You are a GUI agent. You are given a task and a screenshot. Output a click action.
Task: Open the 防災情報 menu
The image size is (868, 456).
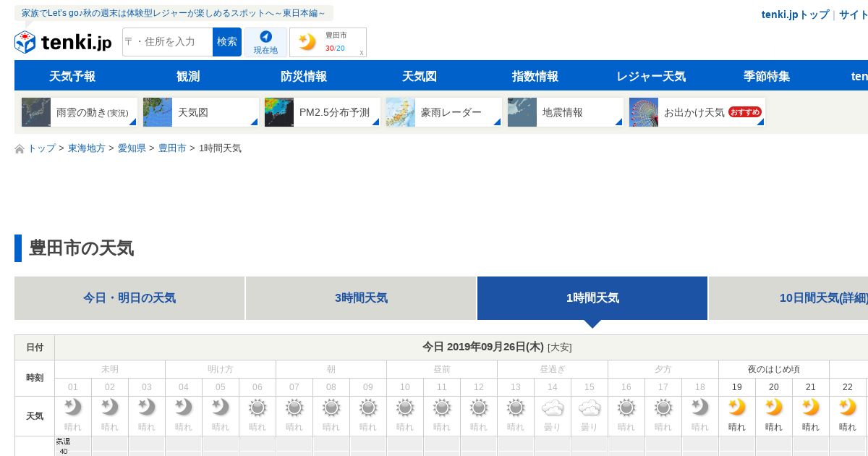304,76
